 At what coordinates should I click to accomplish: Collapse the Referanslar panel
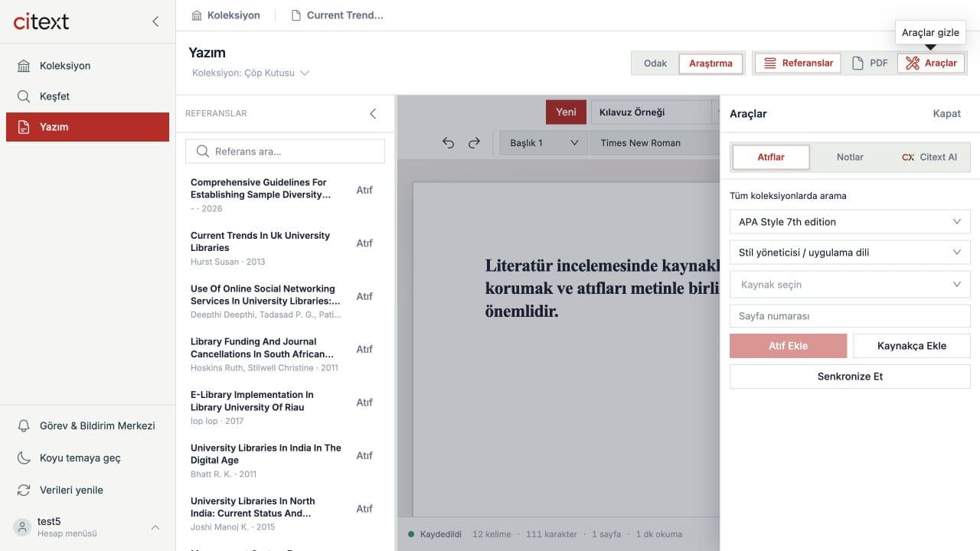373,113
